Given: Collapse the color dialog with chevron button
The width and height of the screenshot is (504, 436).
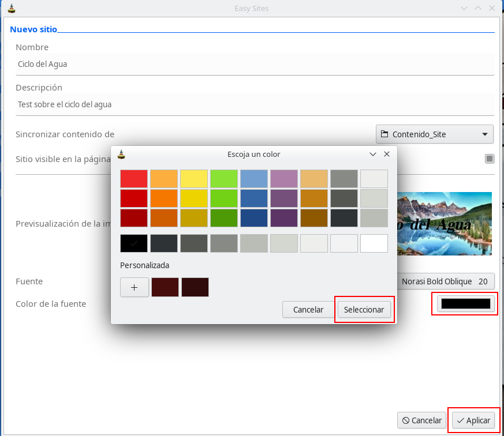Looking at the screenshot, I should (373, 154).
